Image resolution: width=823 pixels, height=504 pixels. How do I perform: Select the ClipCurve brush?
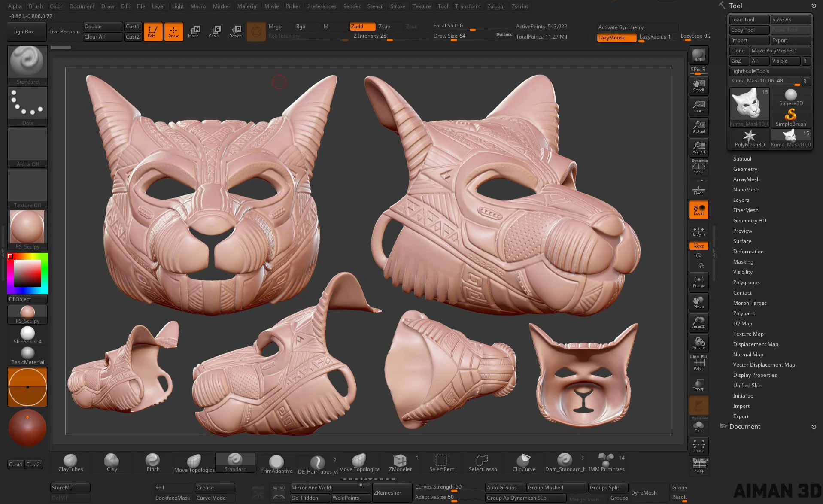click(x=524, y=463)
